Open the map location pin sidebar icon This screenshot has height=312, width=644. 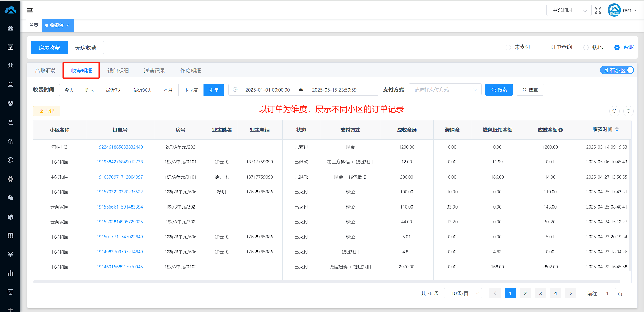[10, 122]
